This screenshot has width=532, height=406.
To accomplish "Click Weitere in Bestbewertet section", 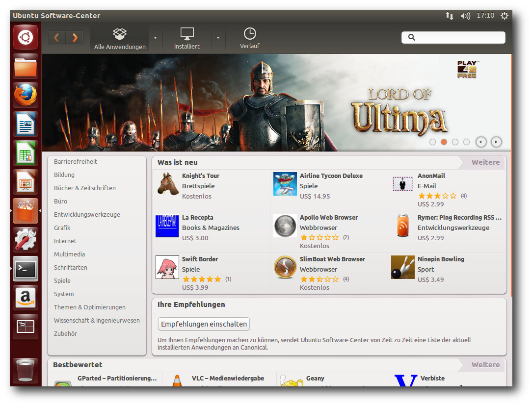I will click(485, 365).
